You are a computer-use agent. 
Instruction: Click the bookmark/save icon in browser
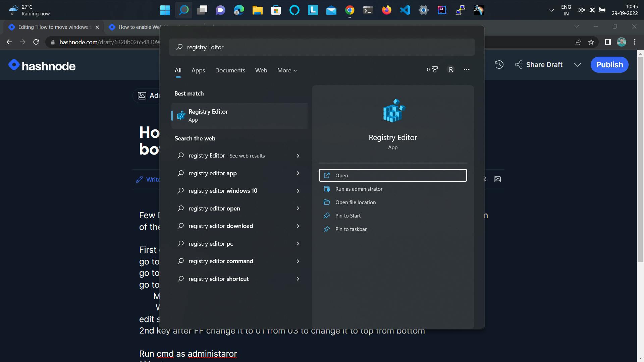(x=592, y=42)
